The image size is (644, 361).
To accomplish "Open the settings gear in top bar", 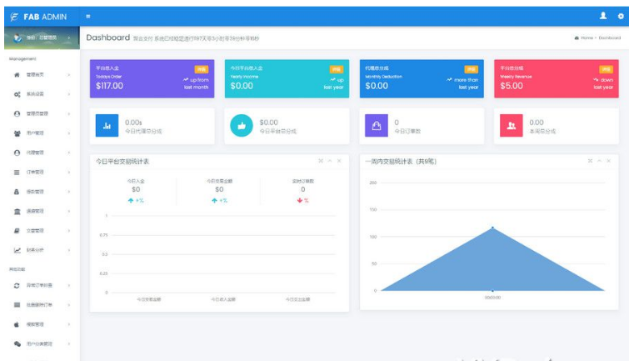I will tap(620, 16).
